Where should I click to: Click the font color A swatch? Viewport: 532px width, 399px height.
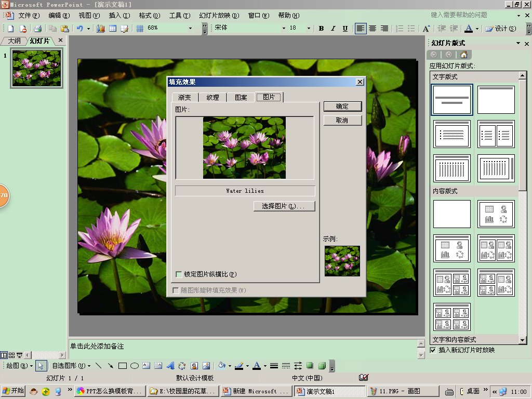click(x=469, y=29)
